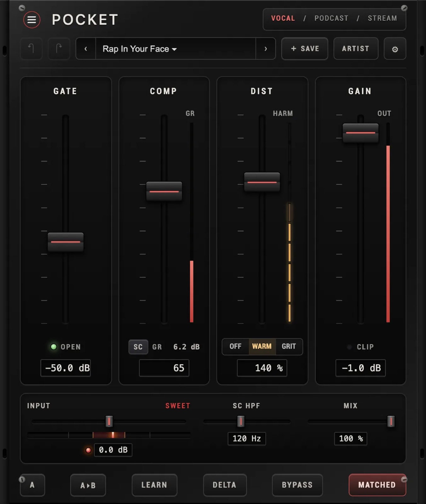Click the GAIN fader handle
426x504 pixels.
(x=361, y=133)
